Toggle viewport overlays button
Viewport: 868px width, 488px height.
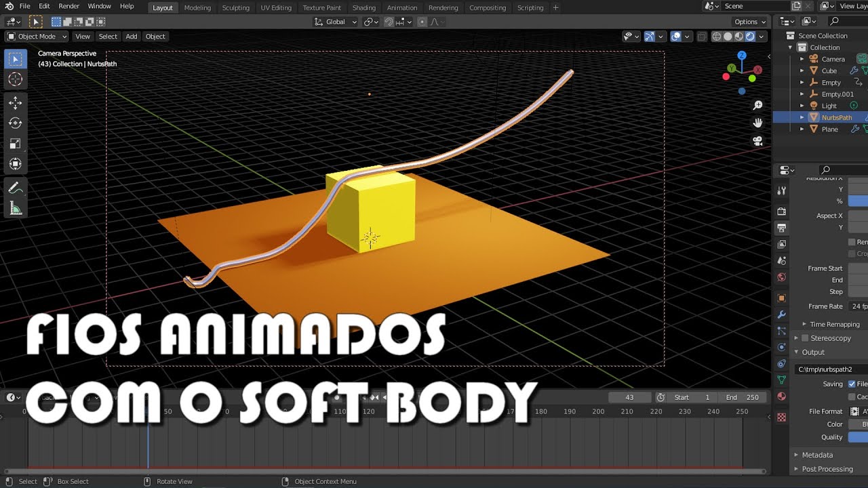pos(676,37)
